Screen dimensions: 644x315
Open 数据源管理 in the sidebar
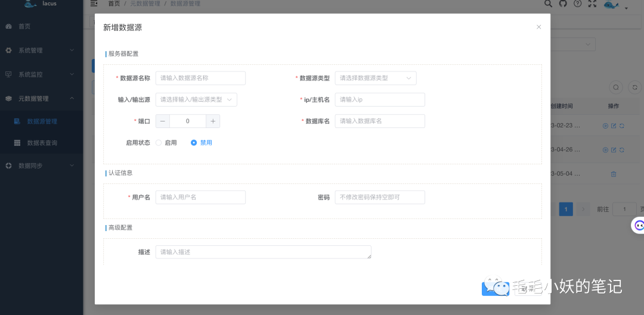tap(42, 121)
